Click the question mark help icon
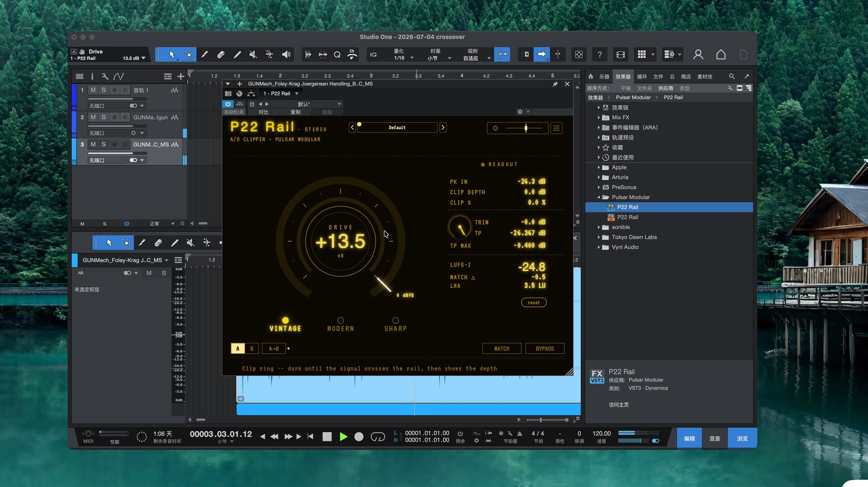This screenshot has height=487, width=868. (599, 55)
